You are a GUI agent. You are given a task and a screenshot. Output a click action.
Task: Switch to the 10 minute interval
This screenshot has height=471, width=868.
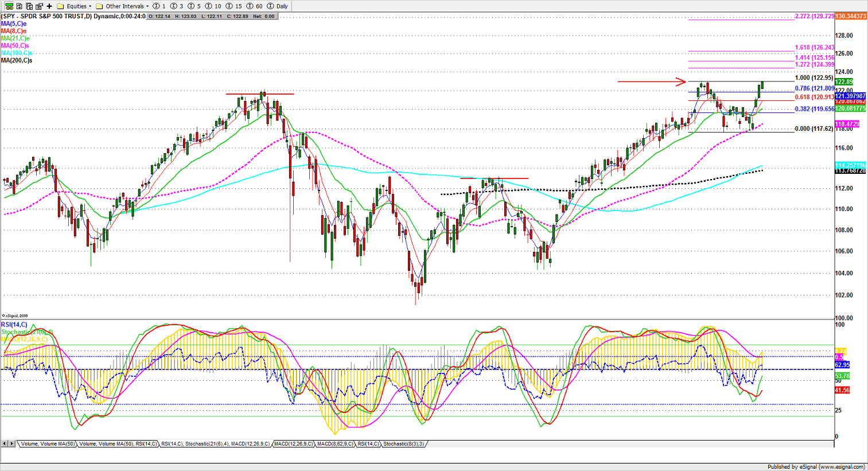click(x=213, y=6)
